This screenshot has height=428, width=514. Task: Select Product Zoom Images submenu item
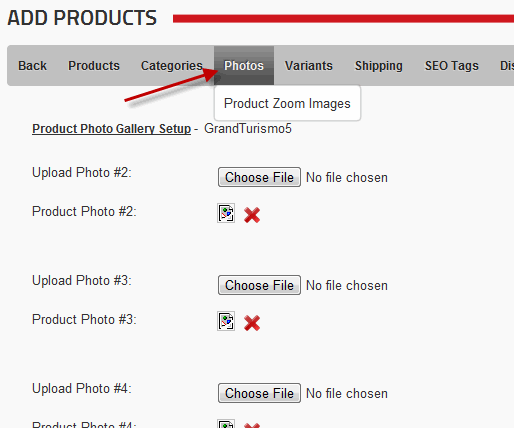tap(287, 103)
